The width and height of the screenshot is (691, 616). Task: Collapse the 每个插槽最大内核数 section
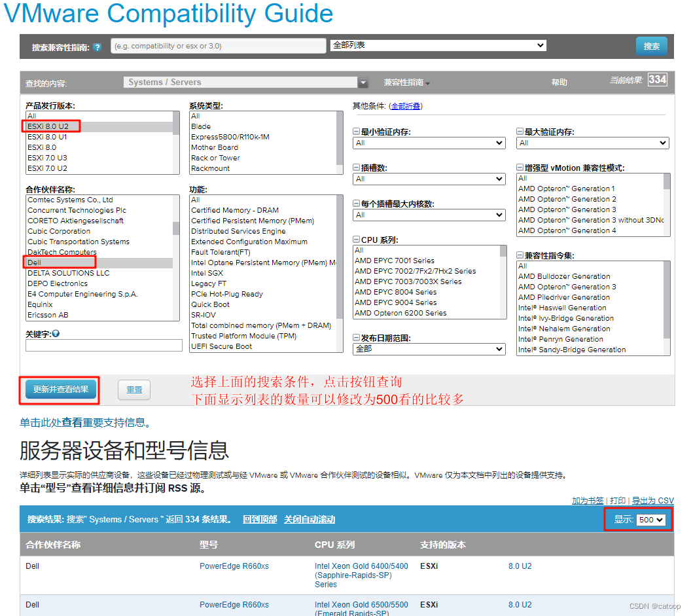pyautogui.click(x=357, y=204)
